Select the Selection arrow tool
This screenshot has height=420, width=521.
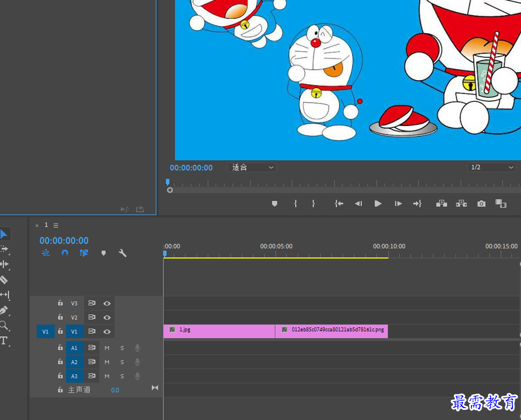click(4, 234)
